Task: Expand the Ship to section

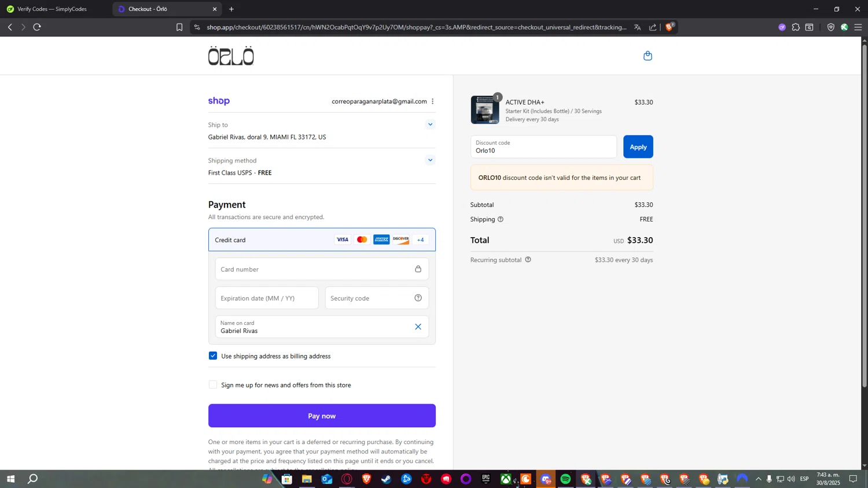Action: (430, 124)
